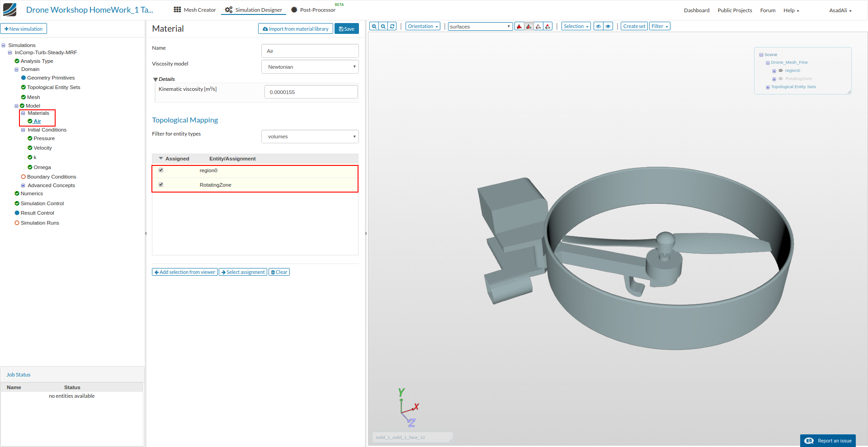
Task: Click the zoom out magnifier icon
Action: (x=383, y=27)
